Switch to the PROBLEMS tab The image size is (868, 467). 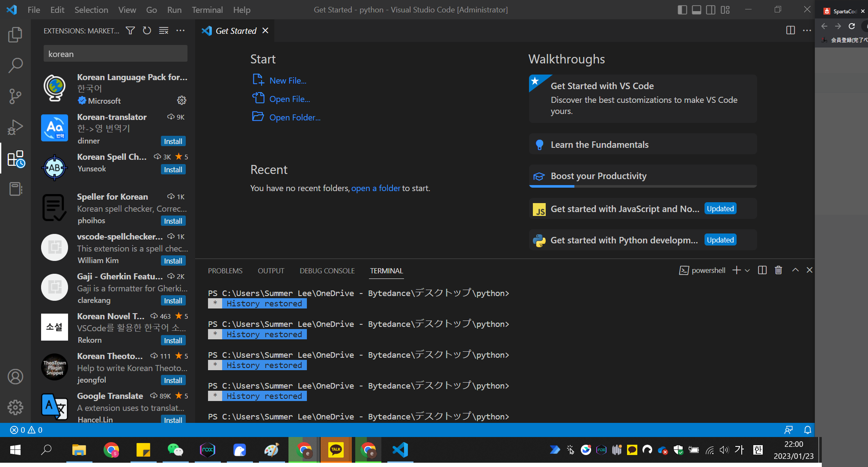(225, 270)
